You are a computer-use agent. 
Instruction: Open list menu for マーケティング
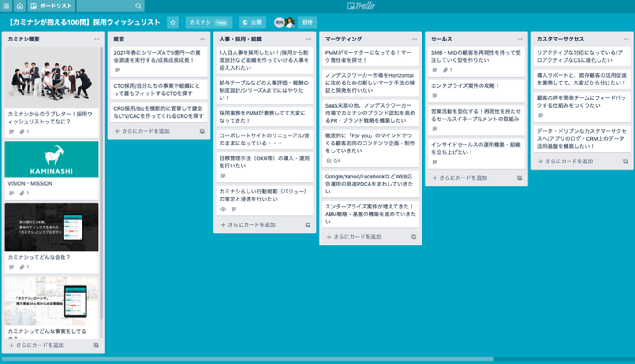point(414,39)
